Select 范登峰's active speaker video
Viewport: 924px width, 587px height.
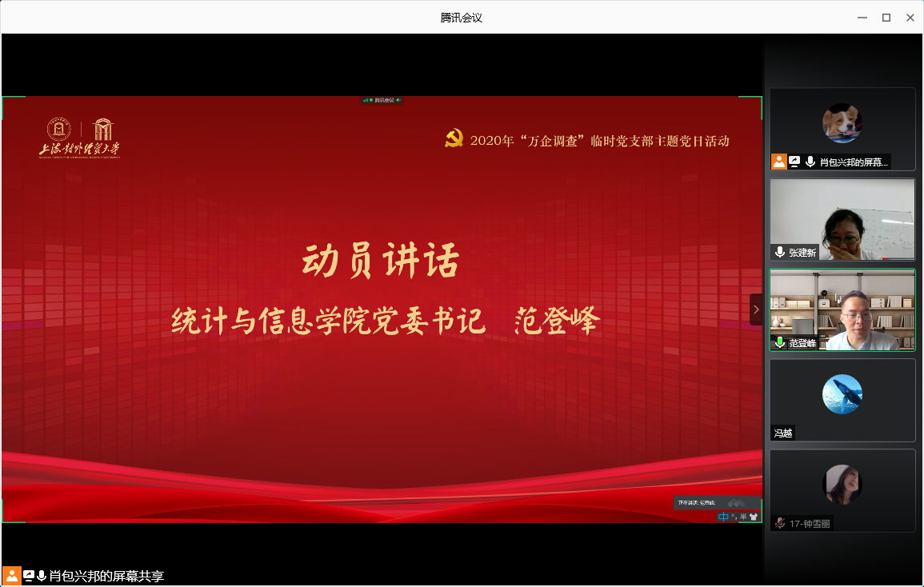842,308
